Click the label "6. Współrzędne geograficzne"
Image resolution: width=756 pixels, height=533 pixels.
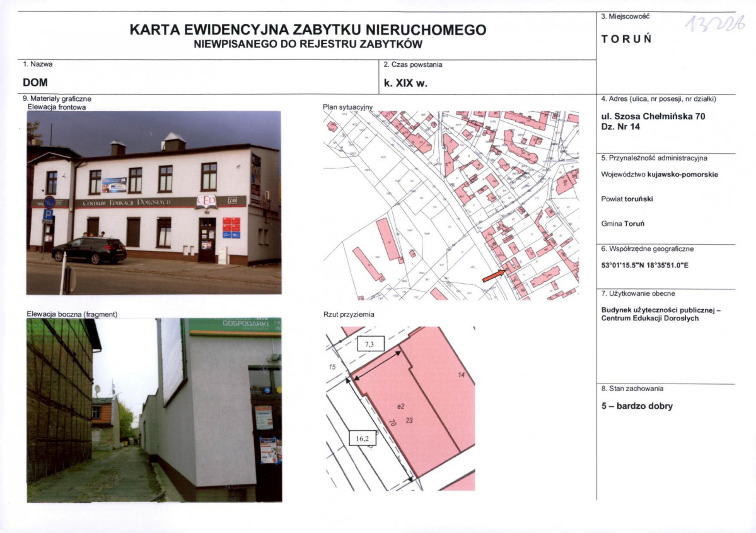(x=648, y=249)
